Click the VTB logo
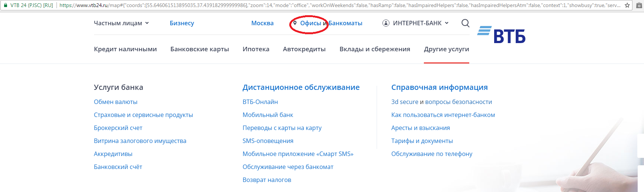Viewport: 644px width, 192px height. coord(501,35)
